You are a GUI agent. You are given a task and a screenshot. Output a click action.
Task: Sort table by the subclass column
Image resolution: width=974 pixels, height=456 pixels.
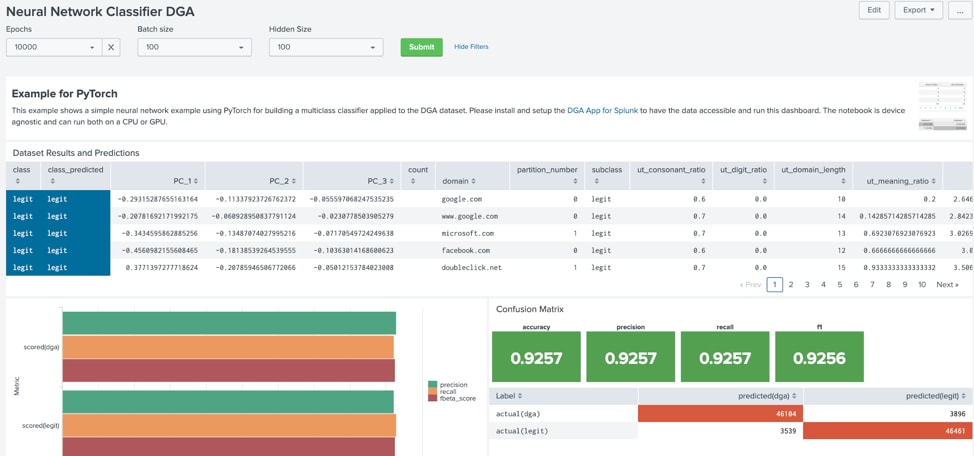coord(606,175)
